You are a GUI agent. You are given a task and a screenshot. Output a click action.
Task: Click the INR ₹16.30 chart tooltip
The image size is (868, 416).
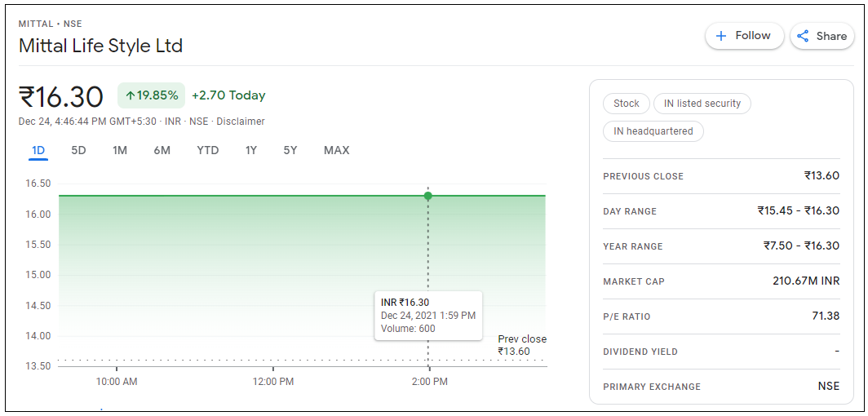coord(428,316)
